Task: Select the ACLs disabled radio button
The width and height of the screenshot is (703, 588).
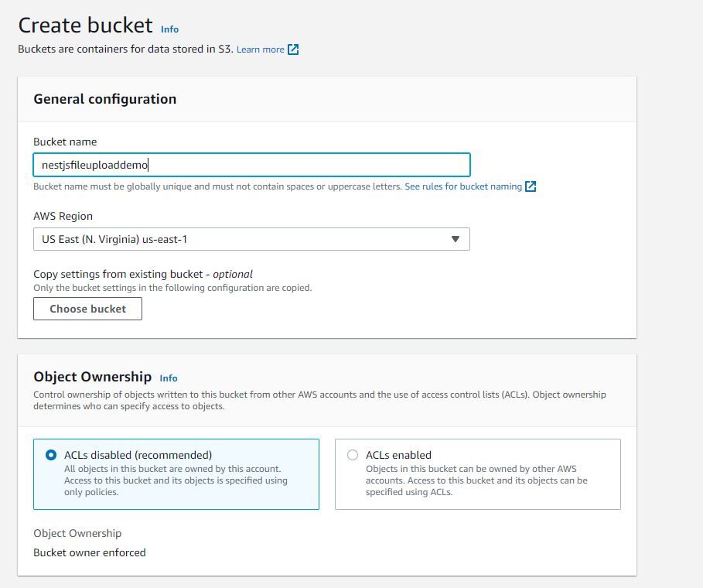Action: (51, 455)
